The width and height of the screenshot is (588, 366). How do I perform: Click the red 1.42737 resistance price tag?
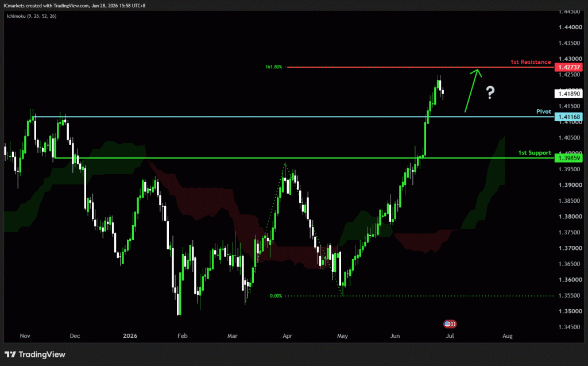(568, 67)
